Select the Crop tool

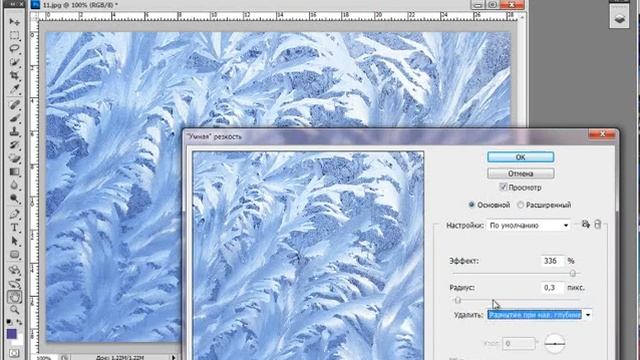coord(14,76)
